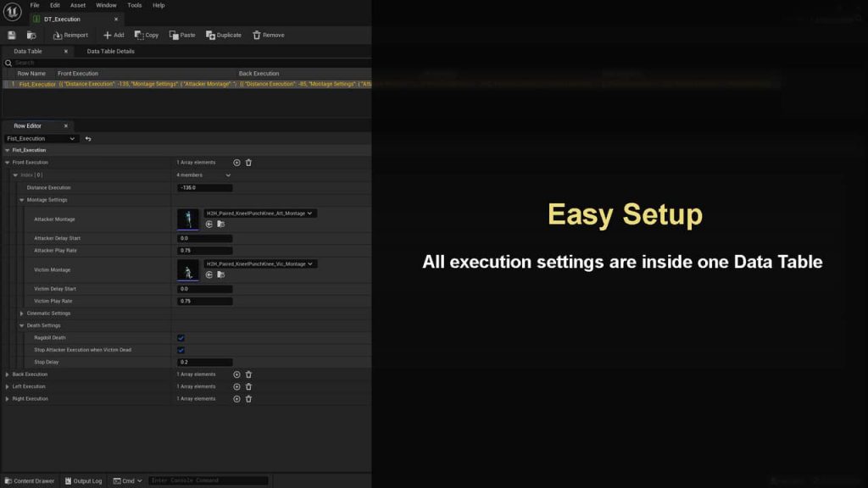Browse to Victim Montage asset
The height and width of the screenshot is (488, 868).
(221, 274)
